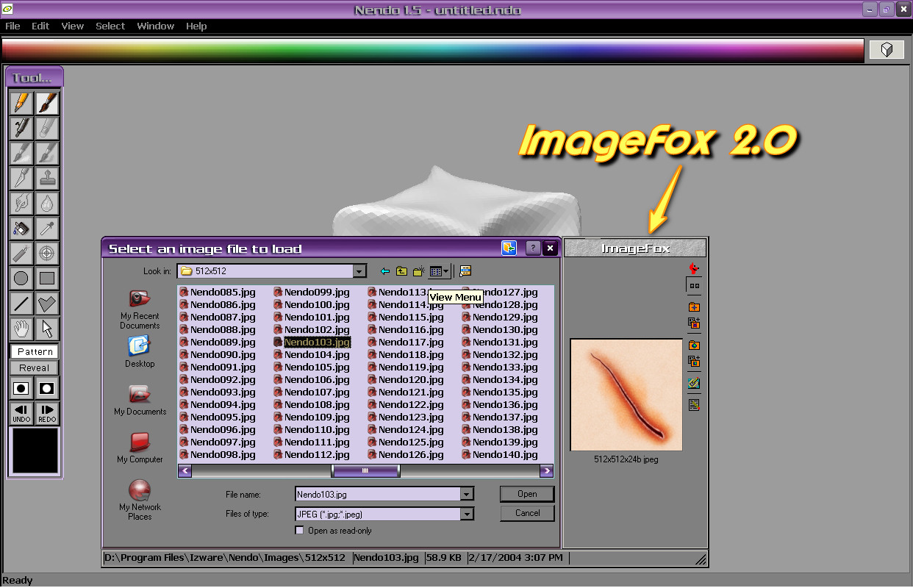Click the black color swatch in toolbox
The height and width of the screenshot is (588, 913).
[x=35, y=451]
